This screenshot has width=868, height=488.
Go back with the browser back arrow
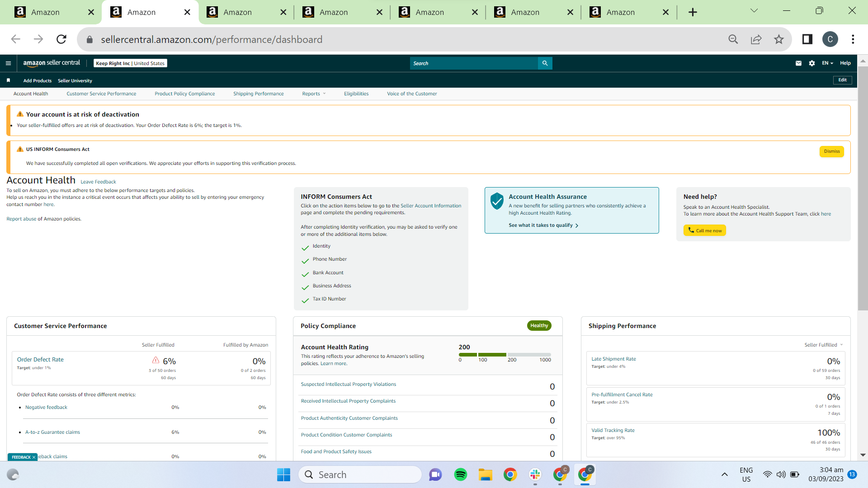coord(16,39)
